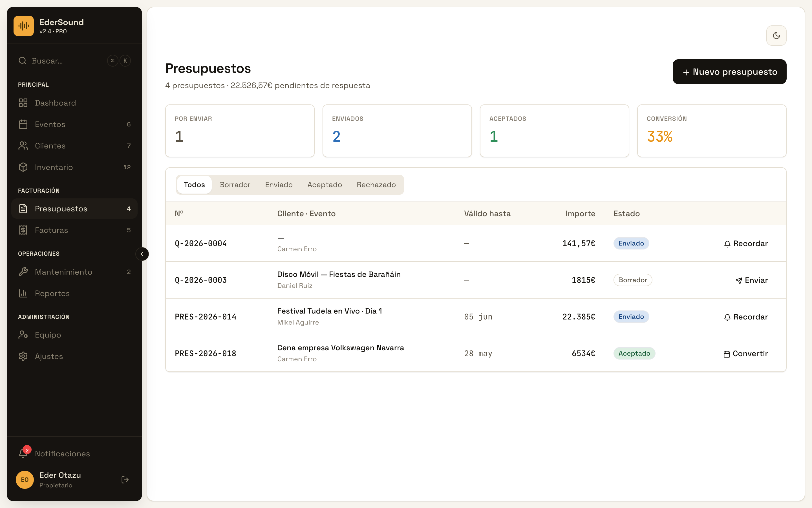Screen dimensions: 812x508
Task: Open Notificaciones bell with badge
Action: (x=74, y=454)
